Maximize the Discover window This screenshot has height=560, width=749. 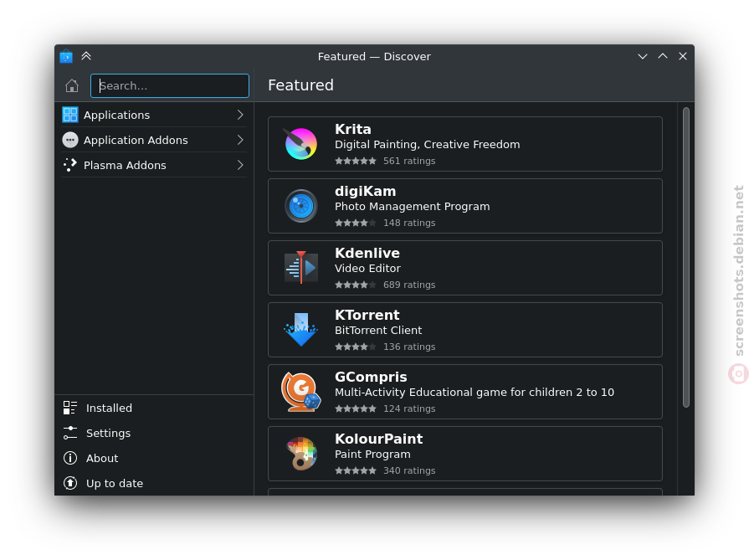(x=663, y=56)
